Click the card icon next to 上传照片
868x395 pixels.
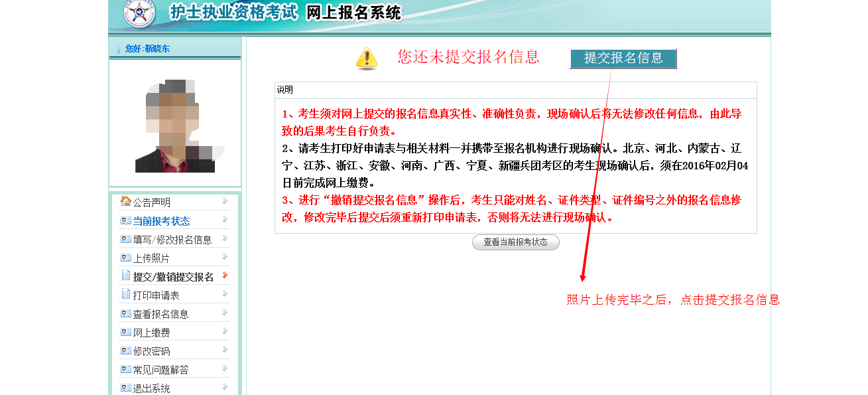[x=125, y=258]
